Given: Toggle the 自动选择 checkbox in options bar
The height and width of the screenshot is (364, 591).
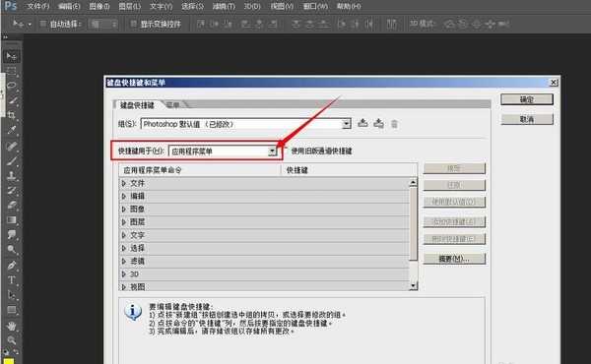Looking at the screenshot, I should [43, 24].
